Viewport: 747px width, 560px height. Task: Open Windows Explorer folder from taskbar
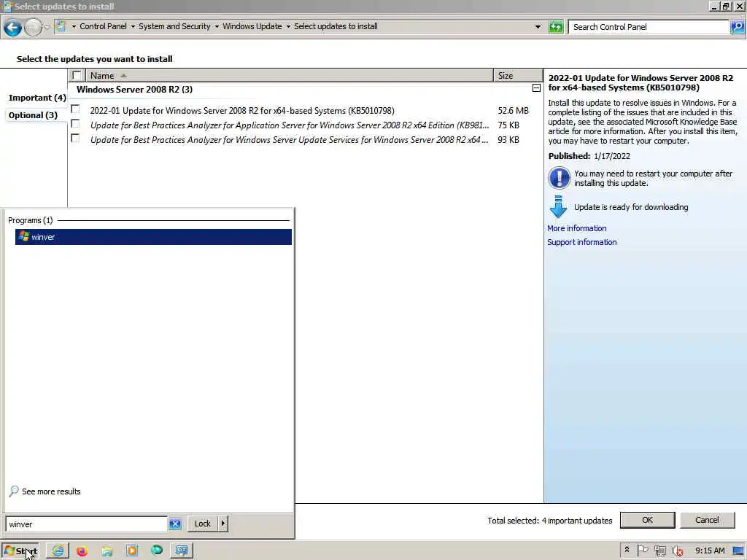107,551
